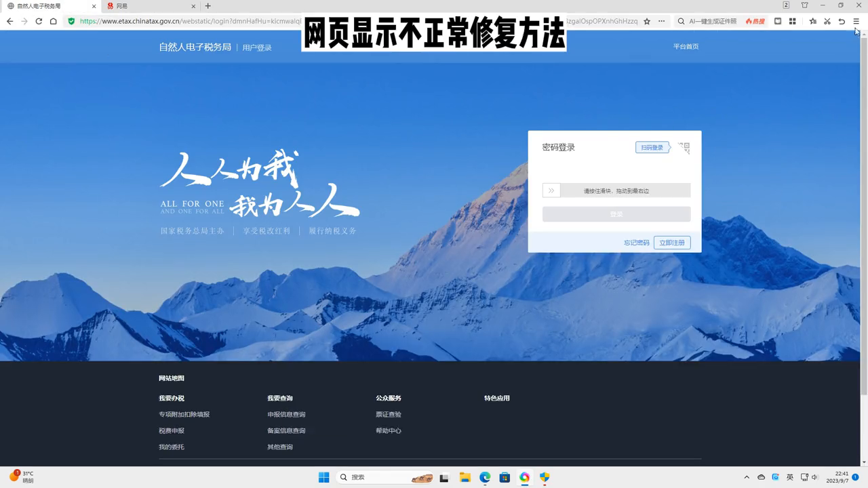Open a new browser tab
868x488 pixels.
point(208,6)
